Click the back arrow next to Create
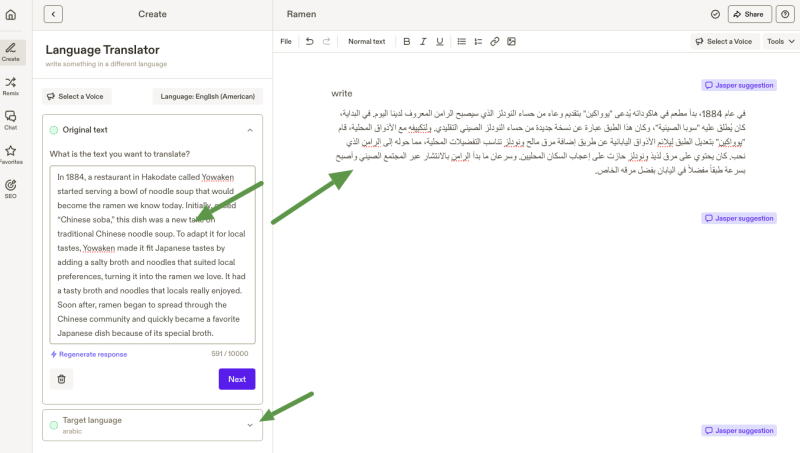 pos(53,14)
